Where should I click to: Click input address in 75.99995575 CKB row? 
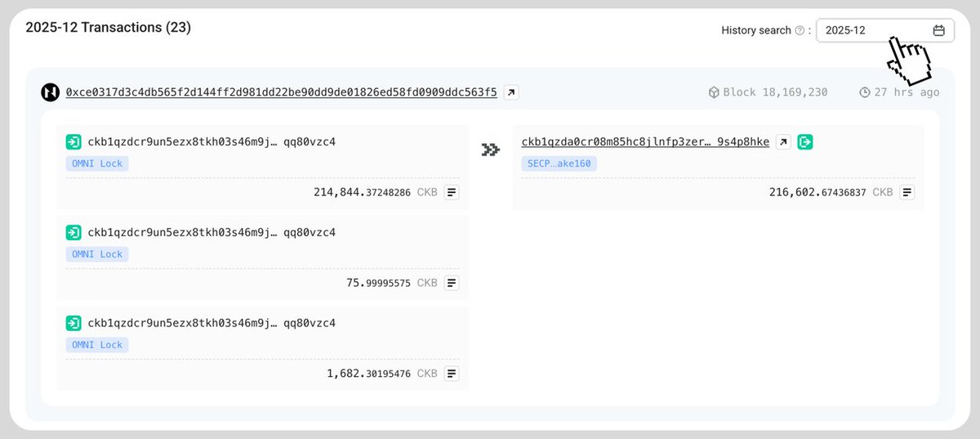pyautogui.click(x=212, y=232)
